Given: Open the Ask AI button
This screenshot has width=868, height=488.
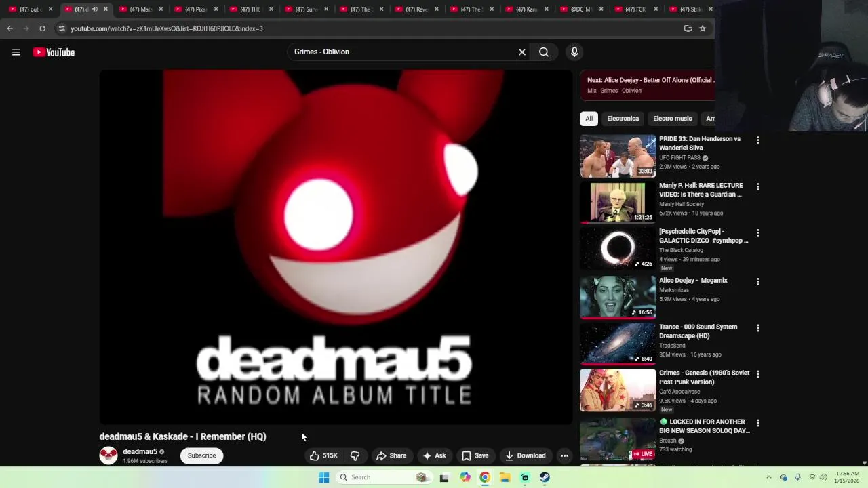Looking at the screenshot, I should 434,455.
